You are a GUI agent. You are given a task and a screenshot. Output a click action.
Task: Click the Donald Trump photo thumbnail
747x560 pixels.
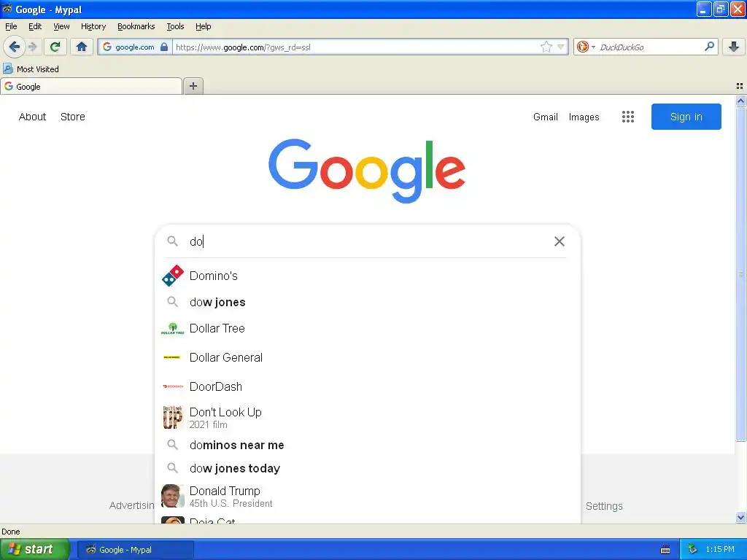[172, 496]
